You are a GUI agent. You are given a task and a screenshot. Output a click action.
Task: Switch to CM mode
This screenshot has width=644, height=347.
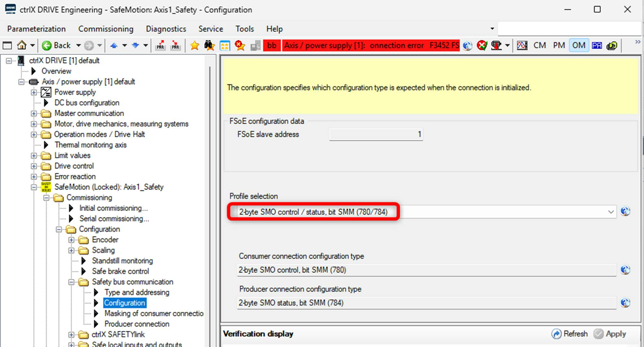coord(539,45)
